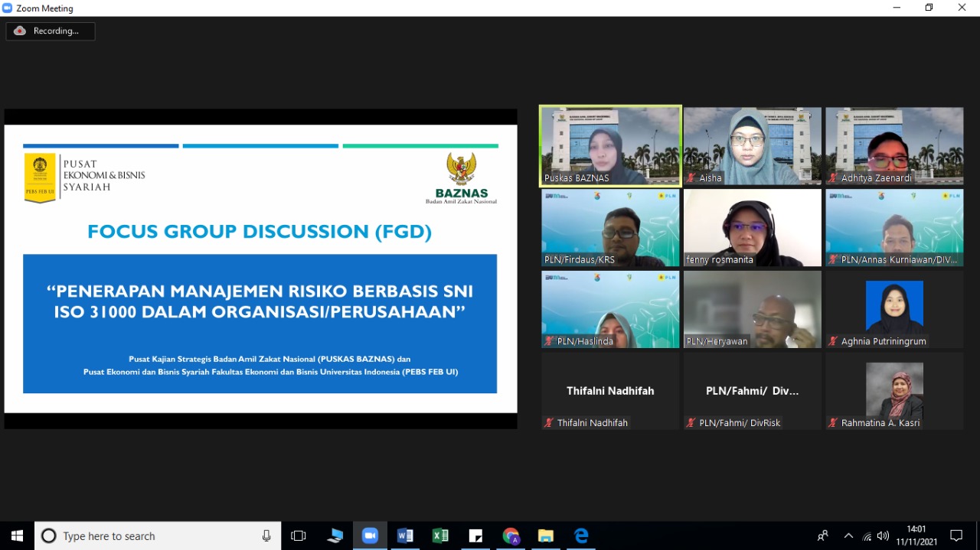Click the Zoom icon in the taskbar

[370, 535]
